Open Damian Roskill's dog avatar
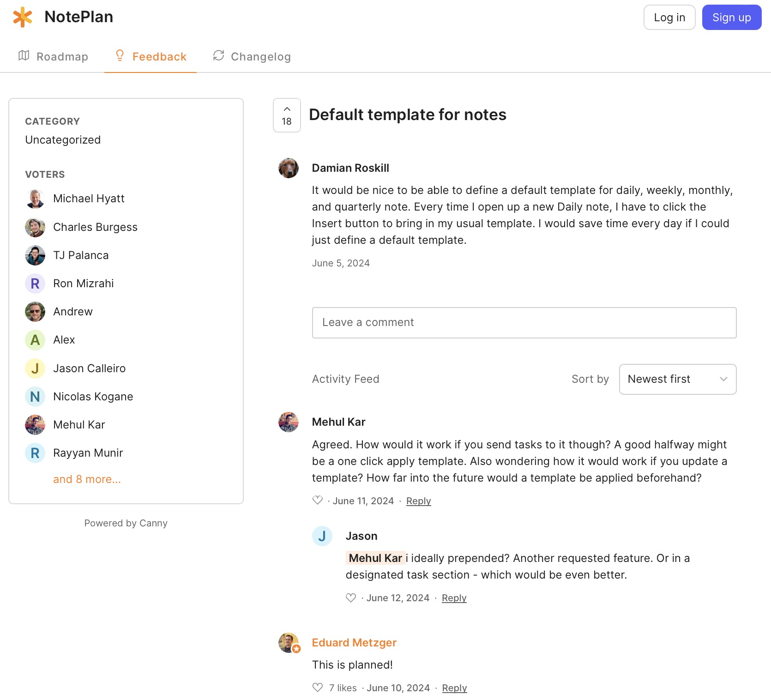Screen dimensions: 771x700 289,168
